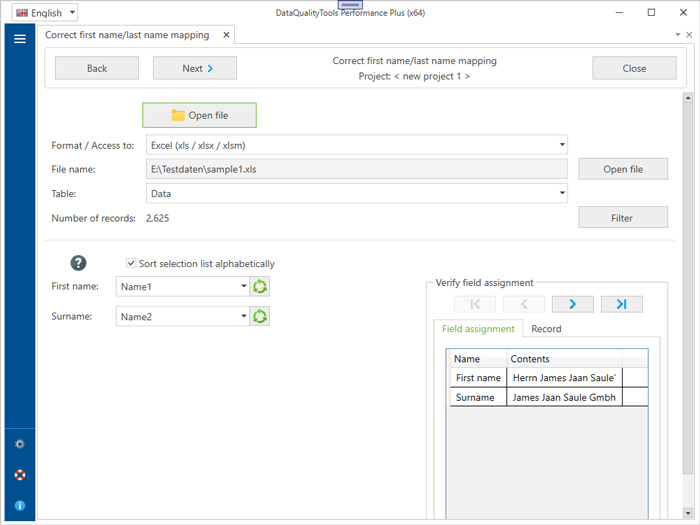This screenshot has width=700, height=525.
Task: Expand the Table dropdown showing Data
Action: click(562, 193)
